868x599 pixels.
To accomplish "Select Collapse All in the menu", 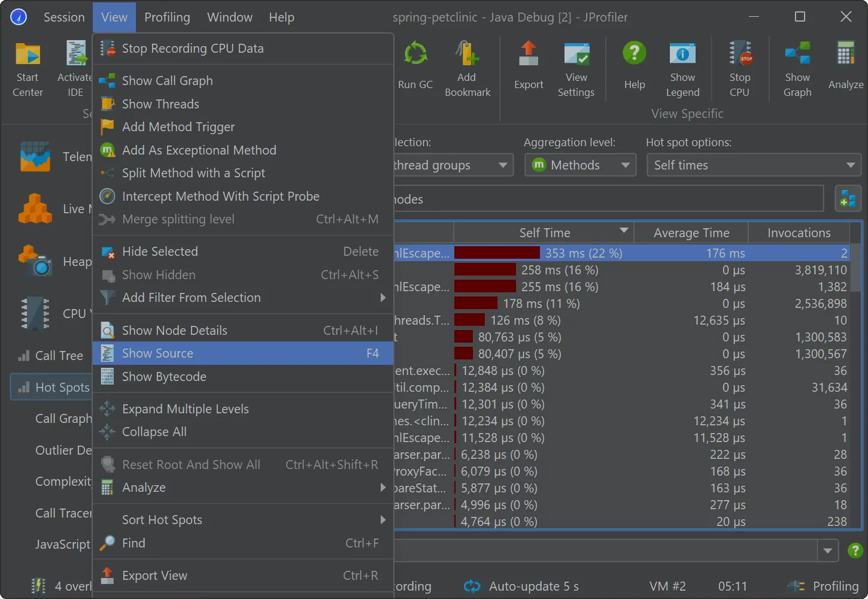I will 243,432.
